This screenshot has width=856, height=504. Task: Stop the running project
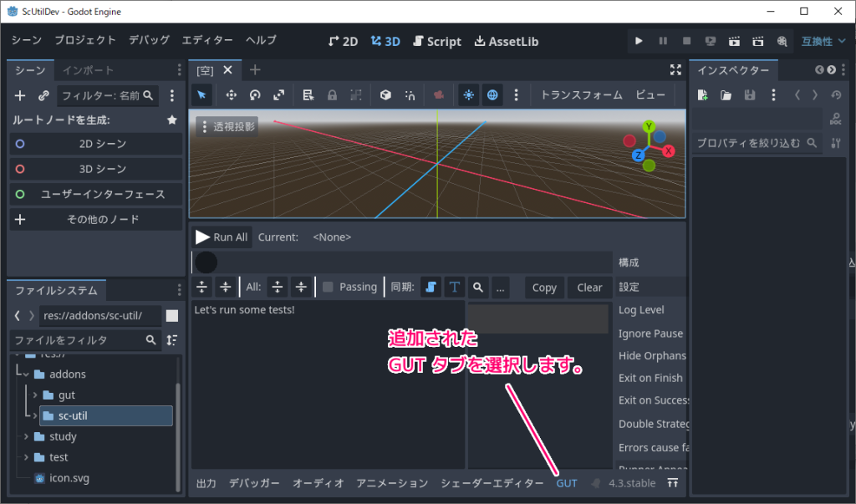tap(687, 41)
